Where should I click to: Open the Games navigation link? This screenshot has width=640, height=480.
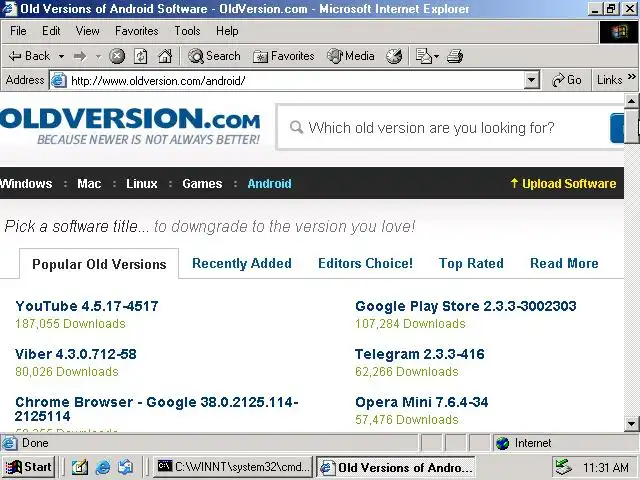202,184
